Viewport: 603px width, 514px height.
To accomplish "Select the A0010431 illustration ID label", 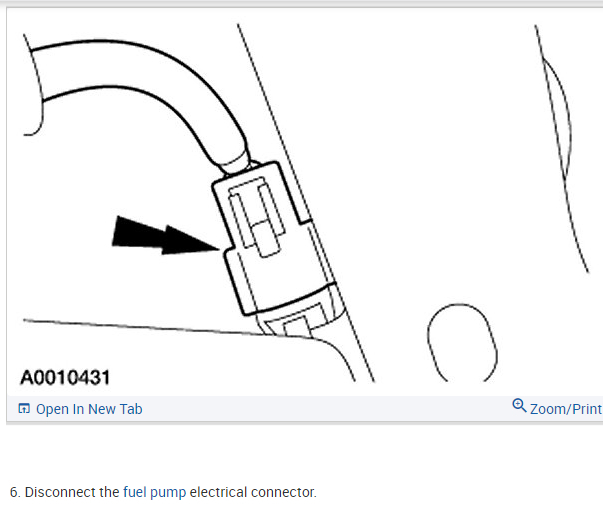I will (x=65, y=378).
